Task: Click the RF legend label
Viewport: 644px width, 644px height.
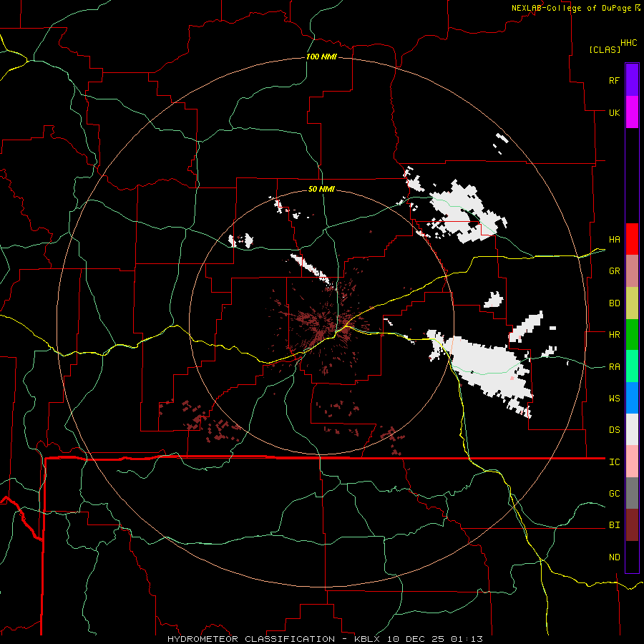Action: (x=614, y=80)
